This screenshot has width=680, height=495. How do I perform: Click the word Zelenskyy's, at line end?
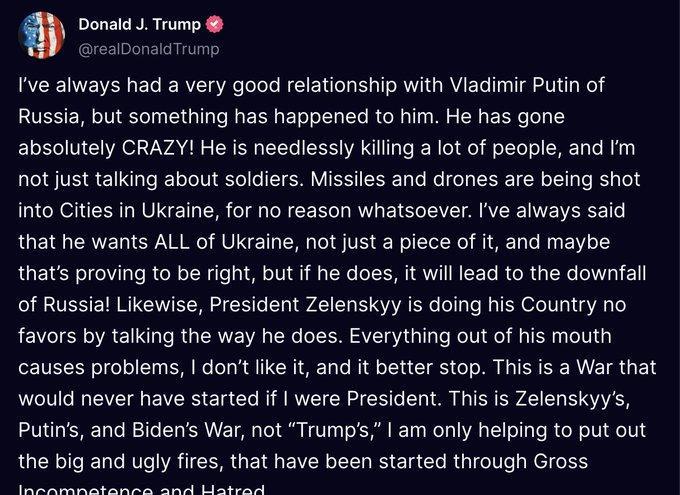tap(572, 399)
